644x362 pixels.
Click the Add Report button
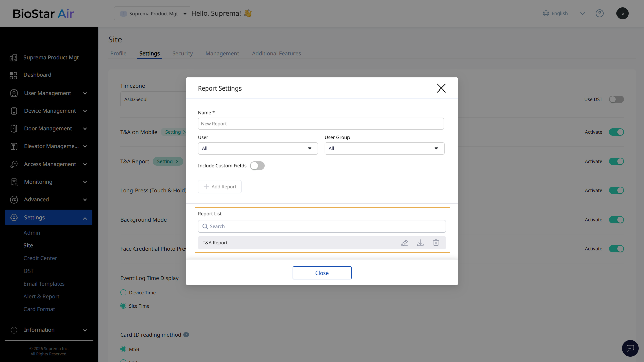pyautogui.click(x=220, y=187)
